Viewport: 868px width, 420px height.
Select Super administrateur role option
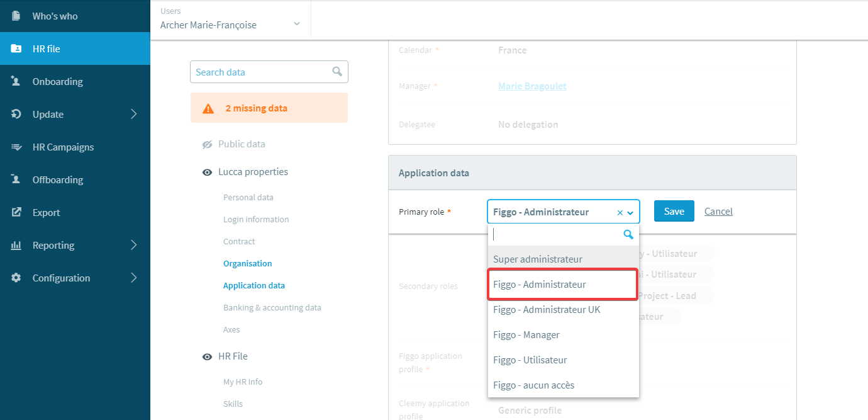coord(564,259)
